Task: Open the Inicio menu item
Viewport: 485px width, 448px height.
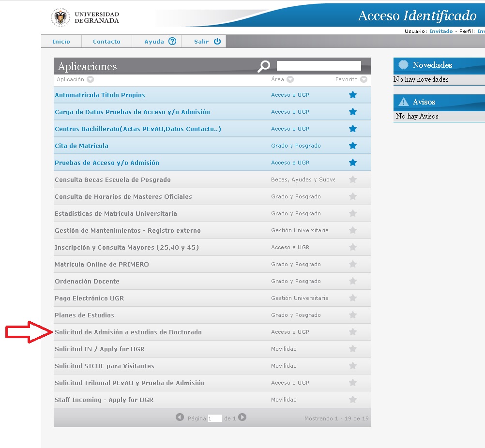Action: [61, 42]
